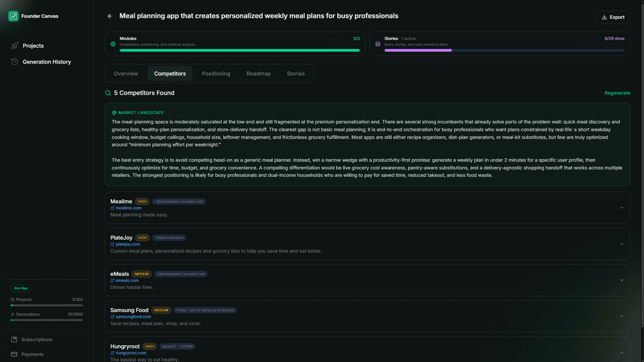Image resolution: width=644 pixels, height=362 pixels.
Task: Click the Generations usage progress bar
Action: 47,320
